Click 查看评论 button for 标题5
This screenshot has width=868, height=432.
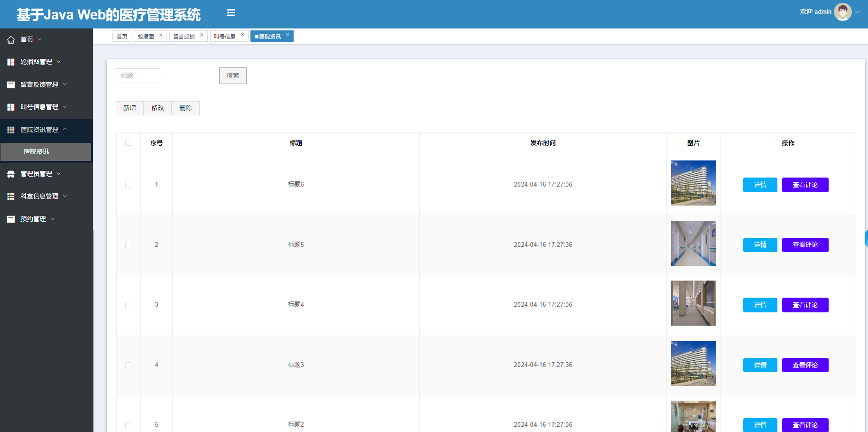click(805, 245)
